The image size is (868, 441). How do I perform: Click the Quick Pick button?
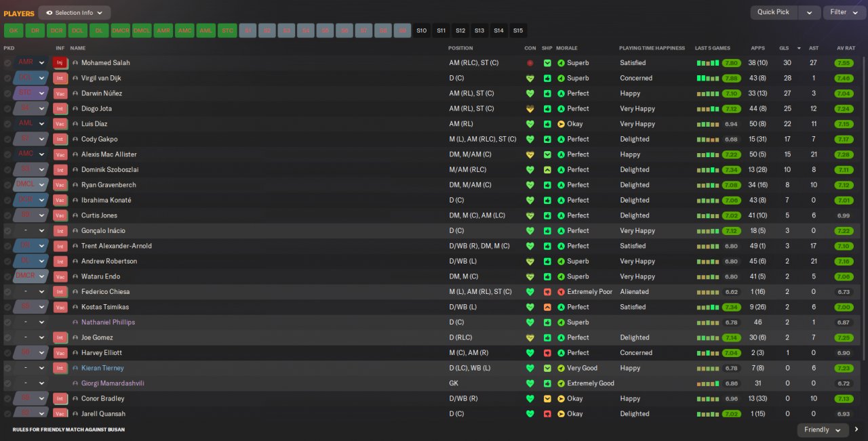pos(774,12)
